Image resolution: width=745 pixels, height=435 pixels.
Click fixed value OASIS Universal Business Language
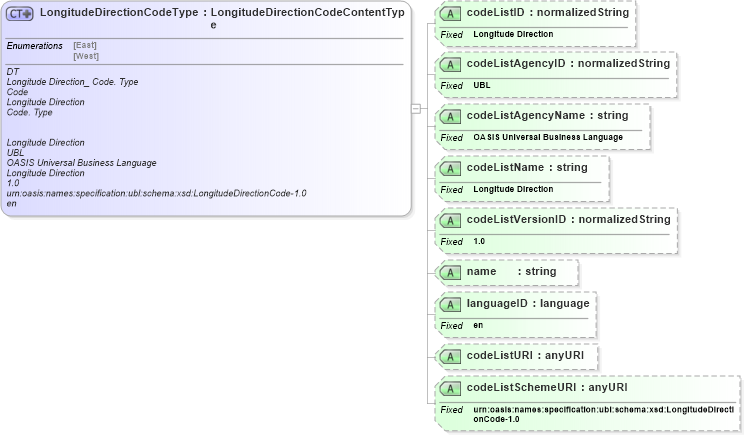click(548, 137)
